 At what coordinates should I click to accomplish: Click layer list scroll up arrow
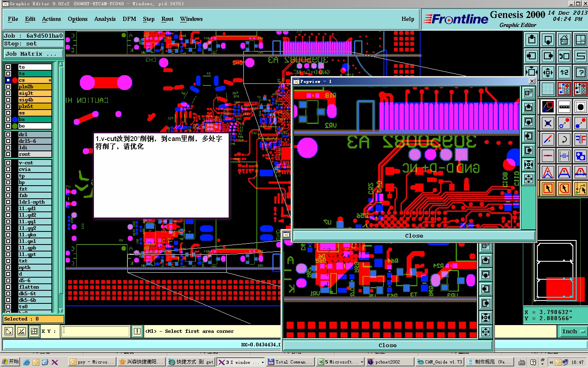point(61,64)
